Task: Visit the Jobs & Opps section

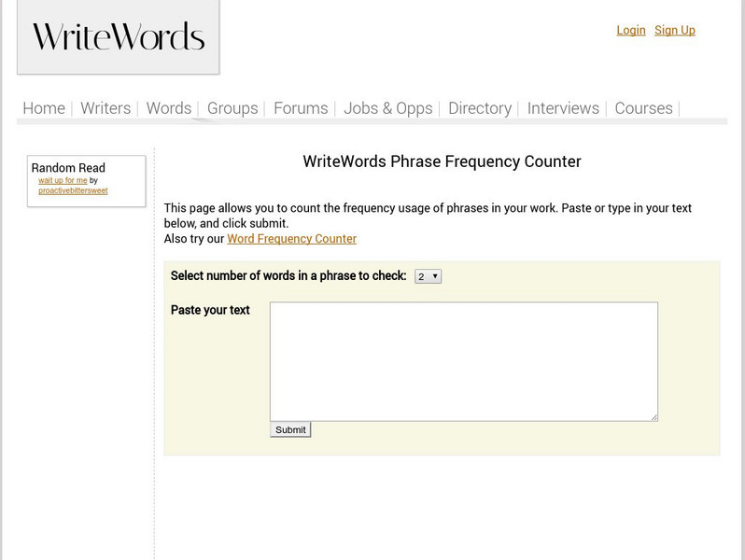Action: point(387,108)
